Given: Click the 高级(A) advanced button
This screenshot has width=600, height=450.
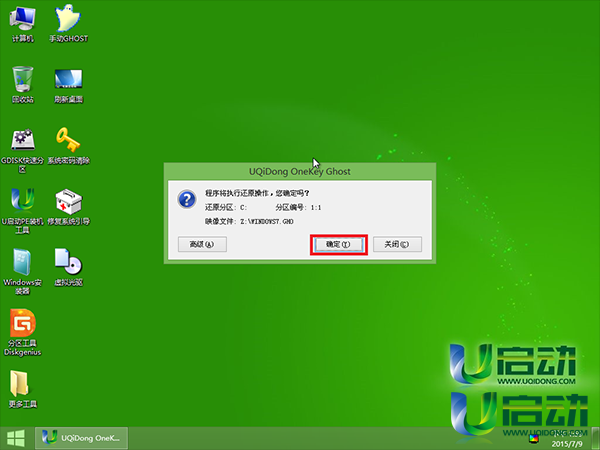Looking at the screenshot, I should [x=202, y=244].
